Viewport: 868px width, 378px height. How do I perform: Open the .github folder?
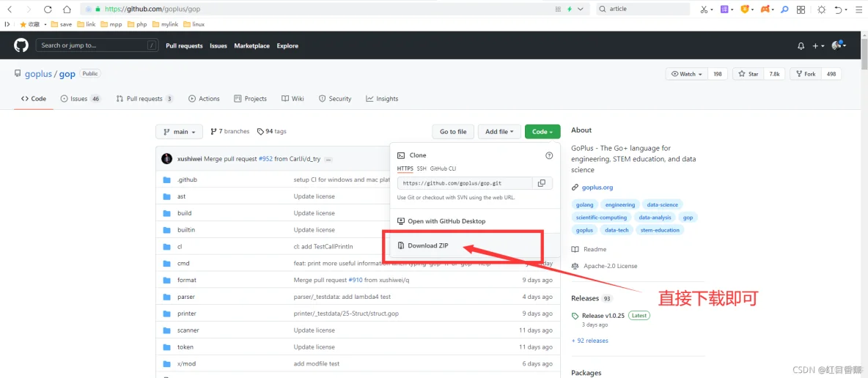click(x=187, y=180)
